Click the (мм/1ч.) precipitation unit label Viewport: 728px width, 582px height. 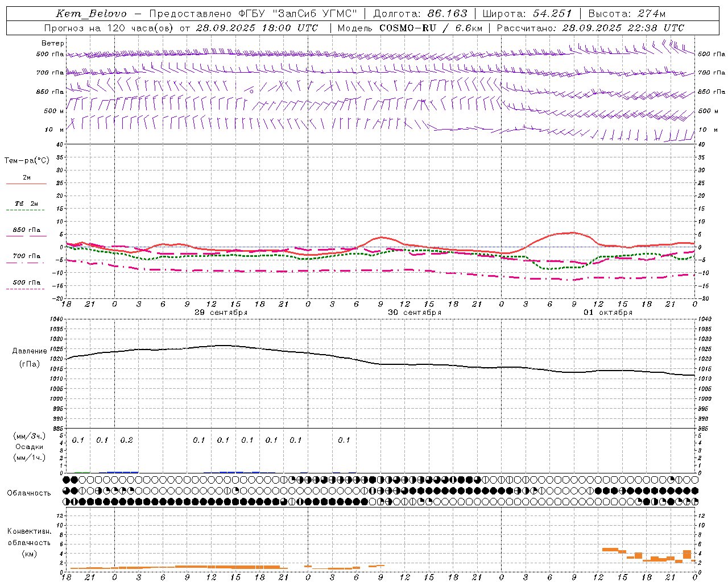coord(30,458)
